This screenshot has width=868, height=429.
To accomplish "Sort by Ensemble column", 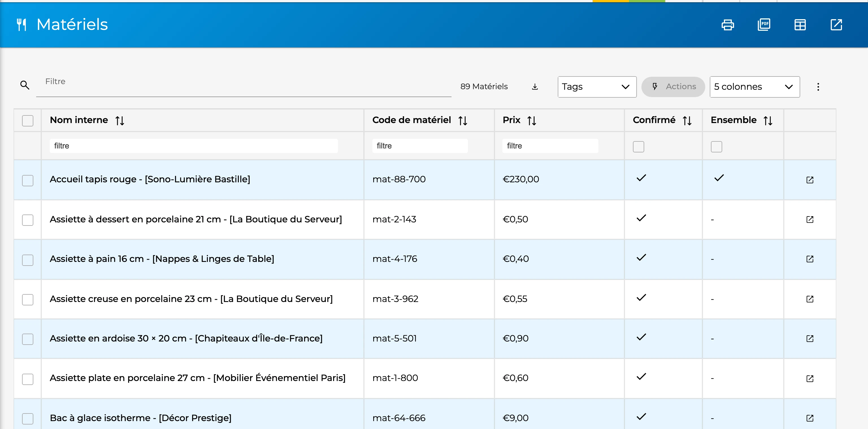I will pyautogui.click(x=768, y=121).
